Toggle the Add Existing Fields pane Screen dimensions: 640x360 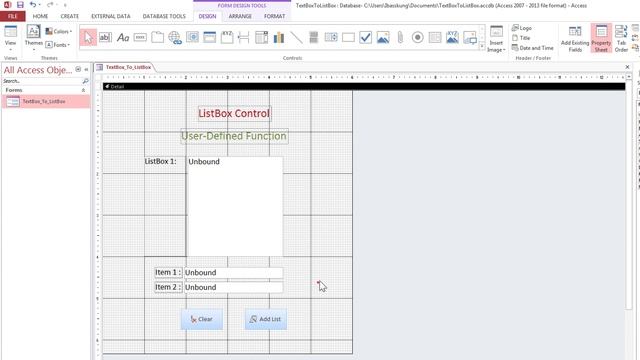pyautogui.click(x=575, y=38)
